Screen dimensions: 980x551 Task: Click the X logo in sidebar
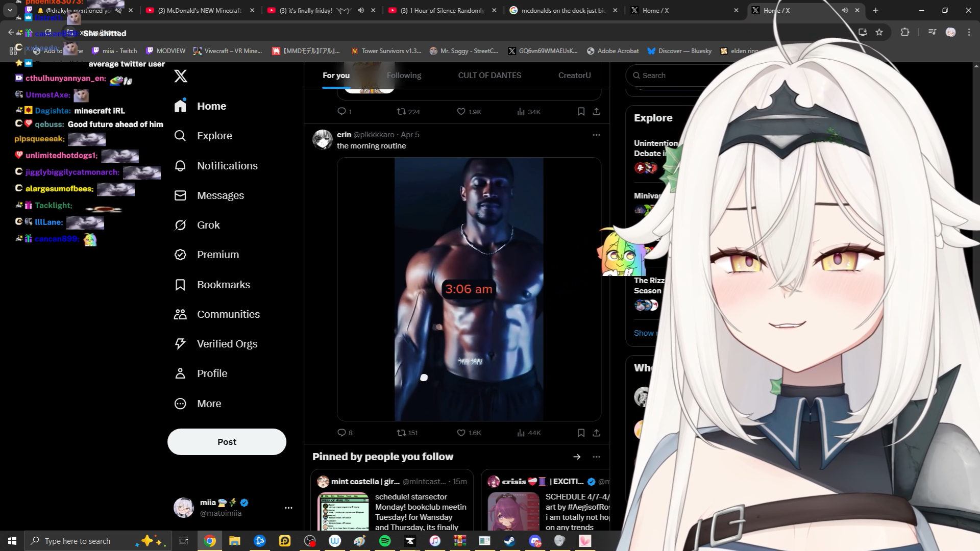[181, 76]
